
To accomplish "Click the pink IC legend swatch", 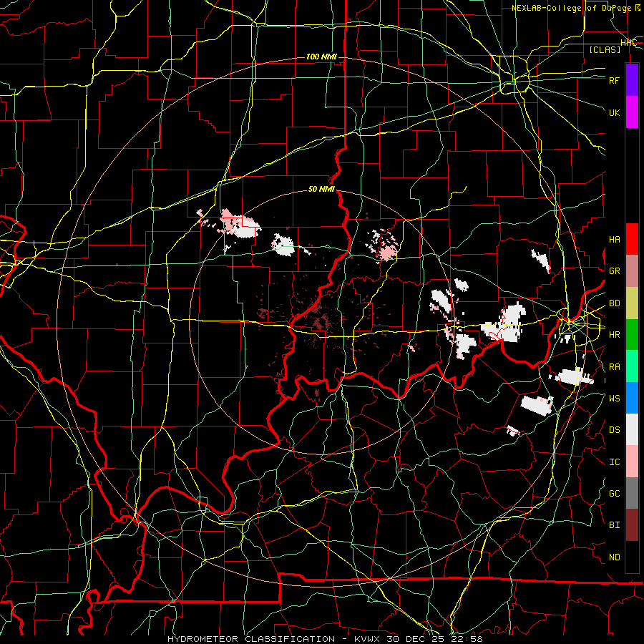I will point(632,462).
